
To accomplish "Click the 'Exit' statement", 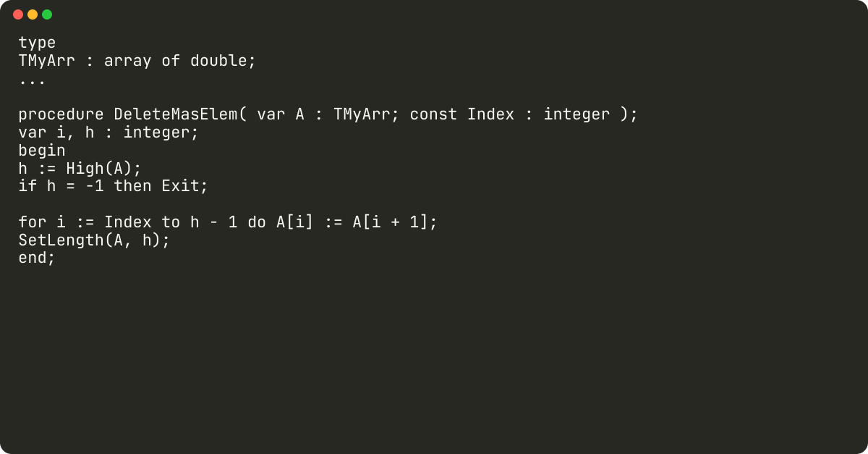I will click(x=180, y=186).
